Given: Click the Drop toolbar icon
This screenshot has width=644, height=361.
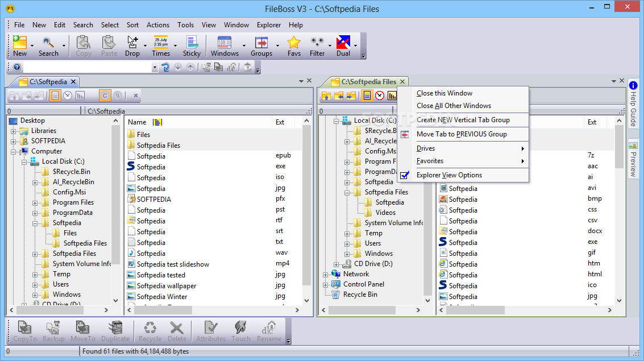Looking at the screenshot, I should pyautogui.click(x=132, y=46).
